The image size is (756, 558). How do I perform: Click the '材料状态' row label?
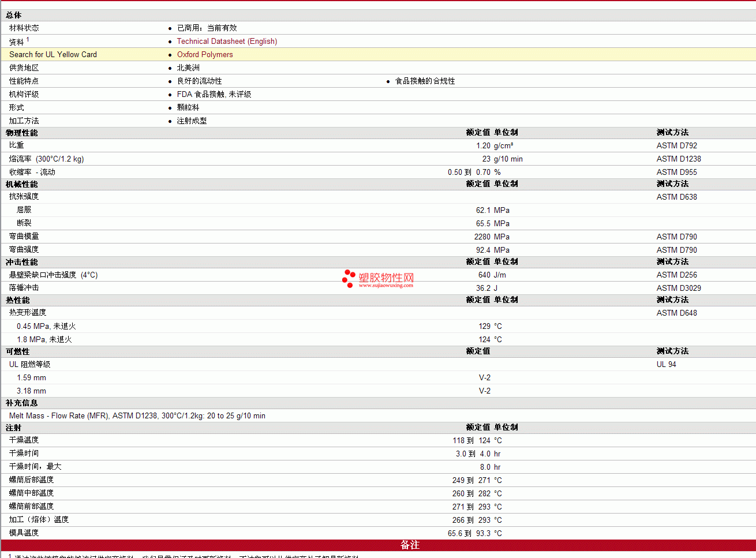(24, 28)
